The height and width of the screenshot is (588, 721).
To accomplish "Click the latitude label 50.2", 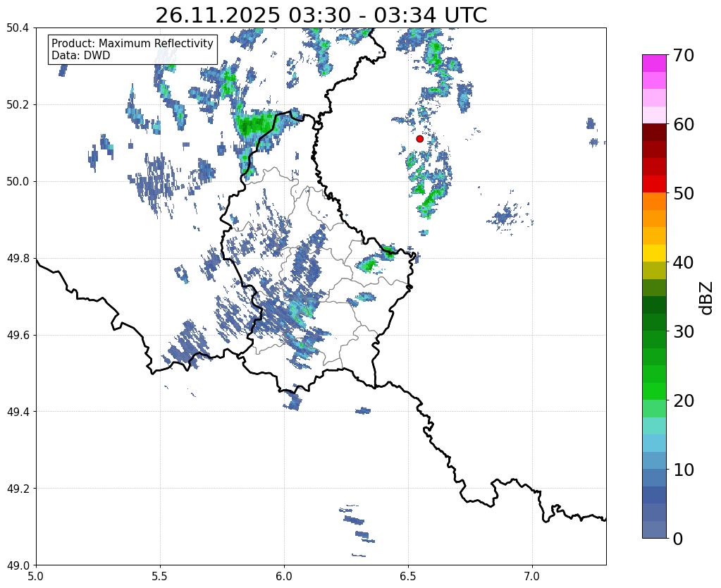I will pos(18,105).
